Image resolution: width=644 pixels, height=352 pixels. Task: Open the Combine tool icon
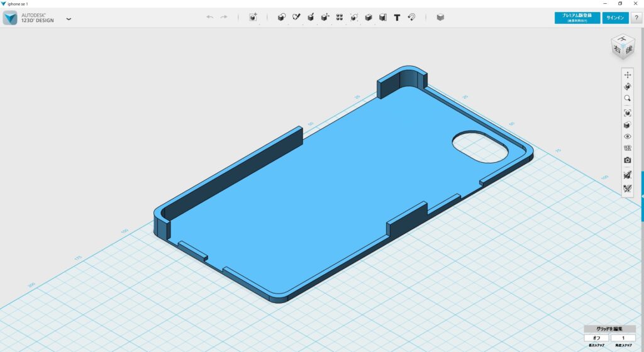369,17
